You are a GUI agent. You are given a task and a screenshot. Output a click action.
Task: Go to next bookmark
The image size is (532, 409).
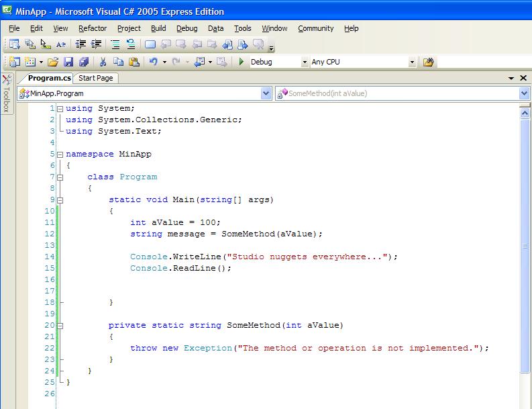181,44
